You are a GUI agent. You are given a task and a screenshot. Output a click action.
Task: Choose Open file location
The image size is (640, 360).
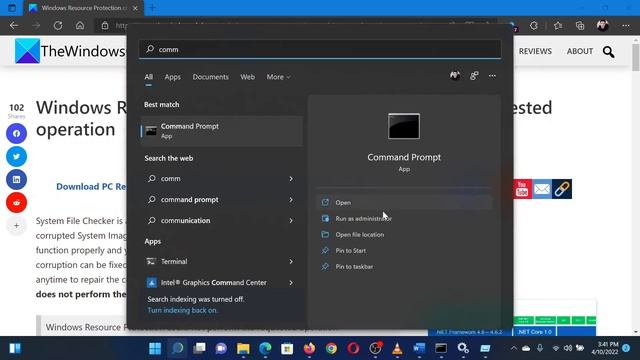(x=404, y=235)
